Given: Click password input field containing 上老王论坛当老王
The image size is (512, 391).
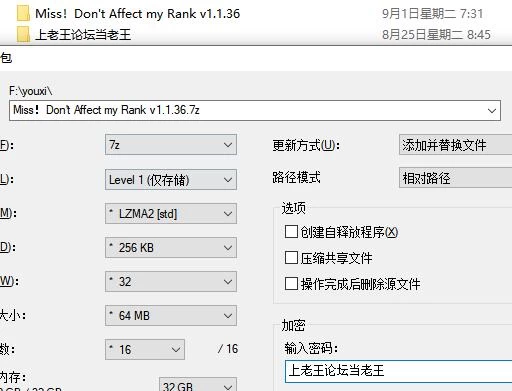Looking at the screenshot, I should pos(399,371).
